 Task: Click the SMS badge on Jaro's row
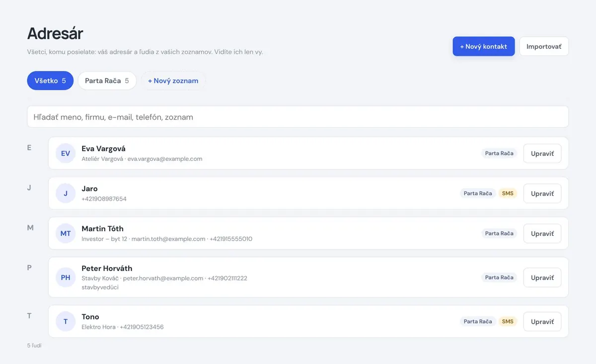(508, 193)
